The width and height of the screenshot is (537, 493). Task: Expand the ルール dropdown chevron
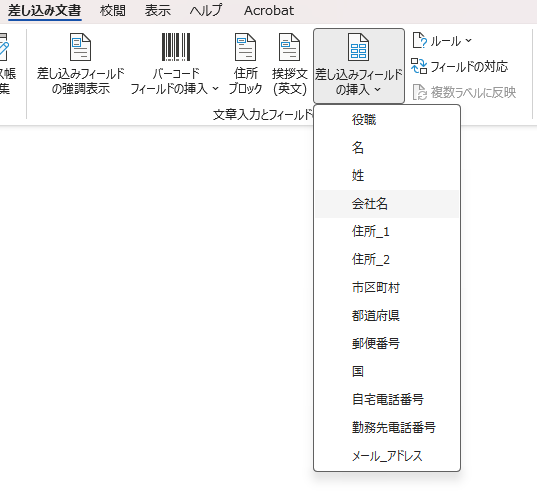tap(469, 41)
